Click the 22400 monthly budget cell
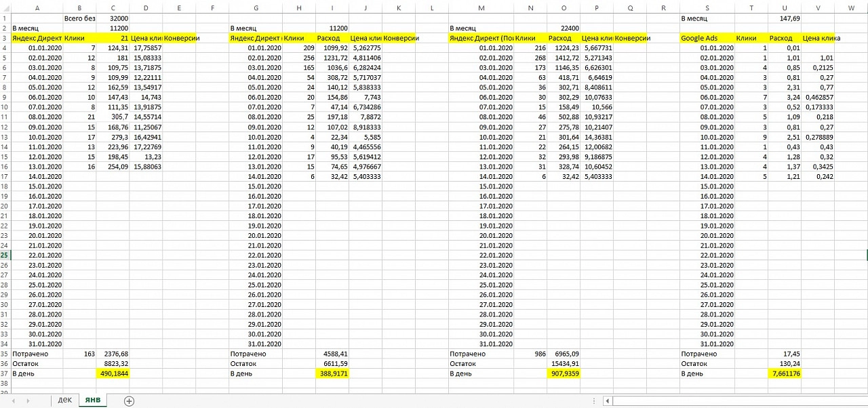The image size is (868, 408). click(564, 28)
